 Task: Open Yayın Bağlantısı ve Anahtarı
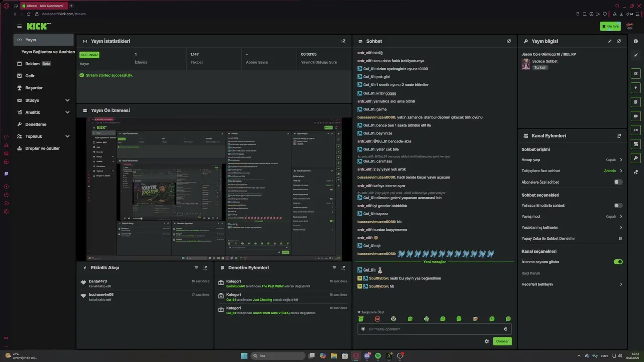pyautogui.click(x=48, y=52)
